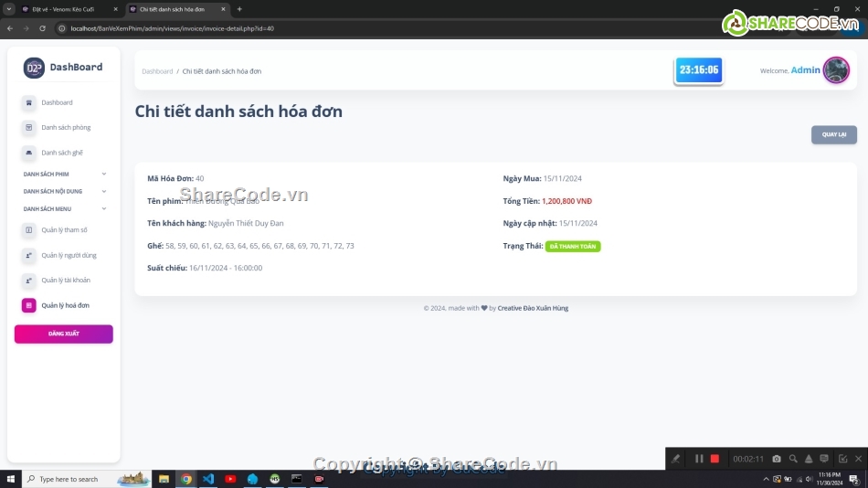Click the 23:16:06 clock widget

699,70
